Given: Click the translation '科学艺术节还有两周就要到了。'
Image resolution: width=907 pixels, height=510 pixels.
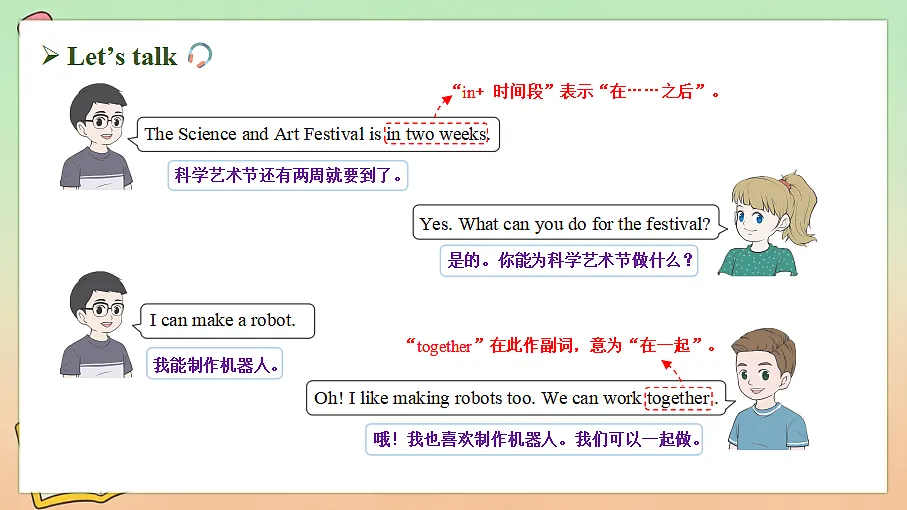Looking at the screenshot, I should [288, 175].
